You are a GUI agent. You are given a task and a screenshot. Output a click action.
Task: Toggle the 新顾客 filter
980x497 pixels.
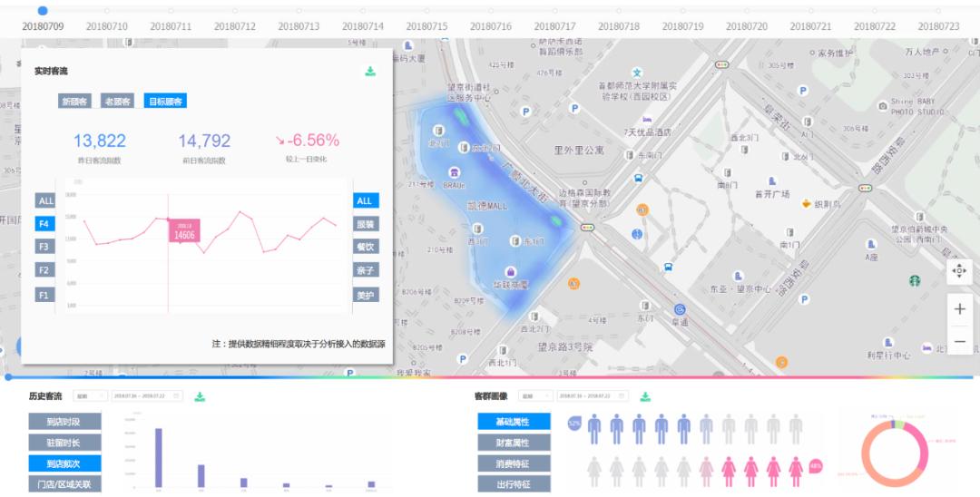coord(74,102)
